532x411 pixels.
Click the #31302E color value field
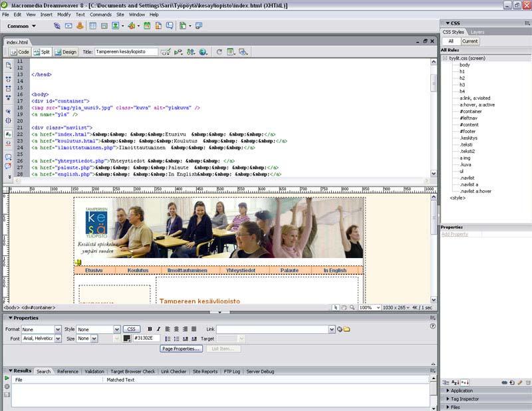pyautogui.click(x=146, y=338)
